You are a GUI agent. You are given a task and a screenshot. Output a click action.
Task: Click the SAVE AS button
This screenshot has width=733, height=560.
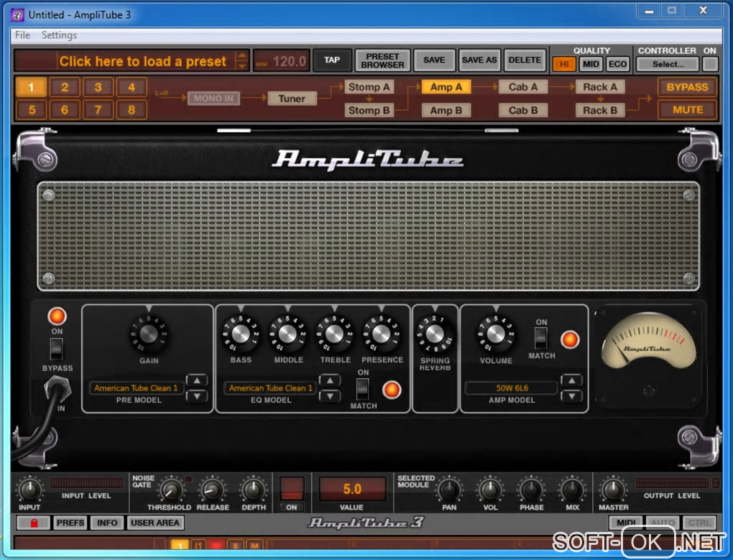pyautogui.click(x=479, y=60)
